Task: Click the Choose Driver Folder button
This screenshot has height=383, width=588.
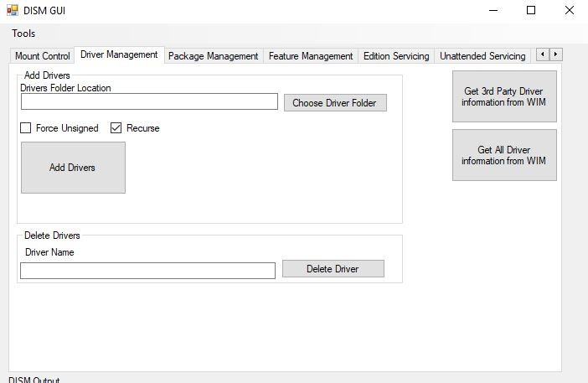Action: pos(334,103)
